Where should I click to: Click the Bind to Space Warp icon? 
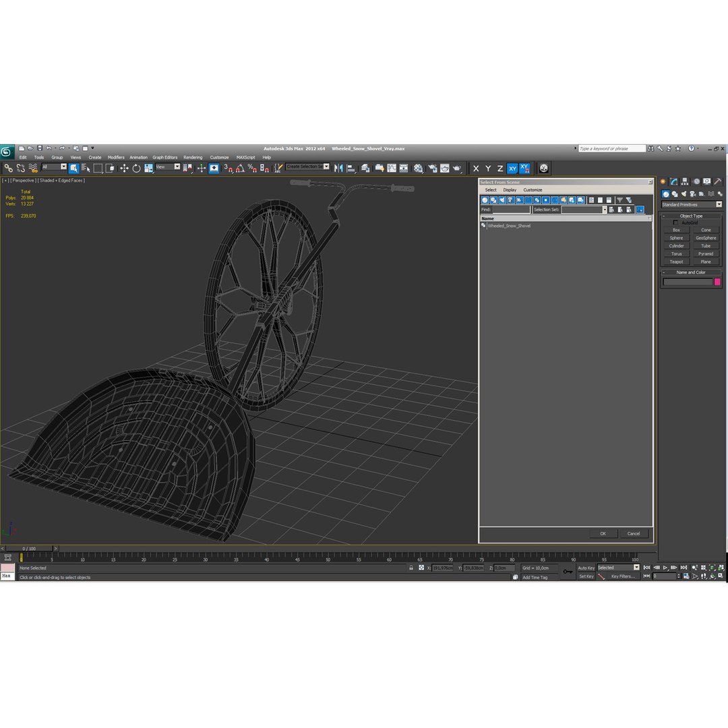(x=33, y=168)
